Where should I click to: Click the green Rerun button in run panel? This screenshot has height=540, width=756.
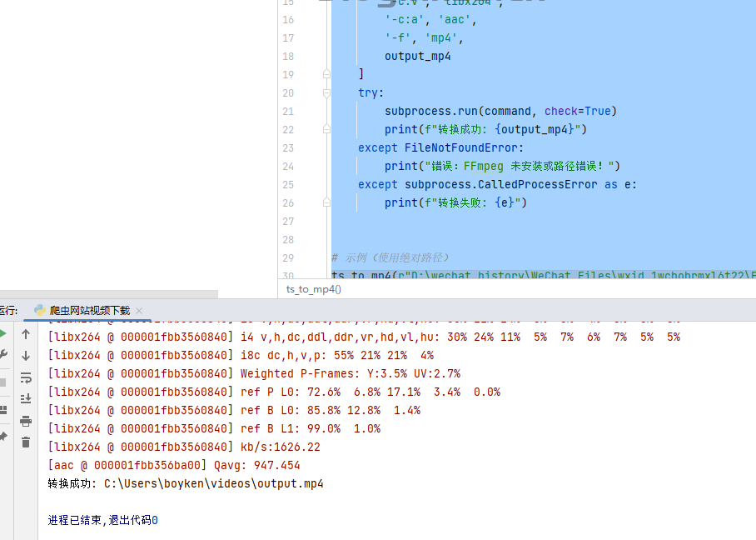click(x=2, y=334)
